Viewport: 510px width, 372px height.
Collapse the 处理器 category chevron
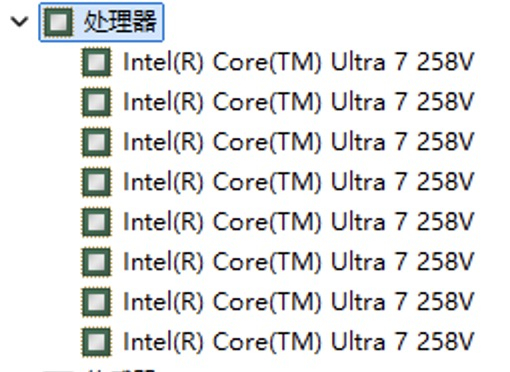[x=19, y=22]
